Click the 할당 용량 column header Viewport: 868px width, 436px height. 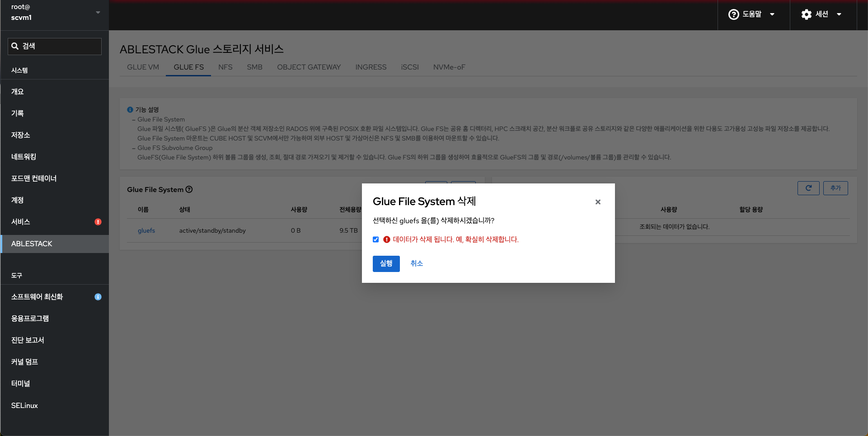pos(751,210)
